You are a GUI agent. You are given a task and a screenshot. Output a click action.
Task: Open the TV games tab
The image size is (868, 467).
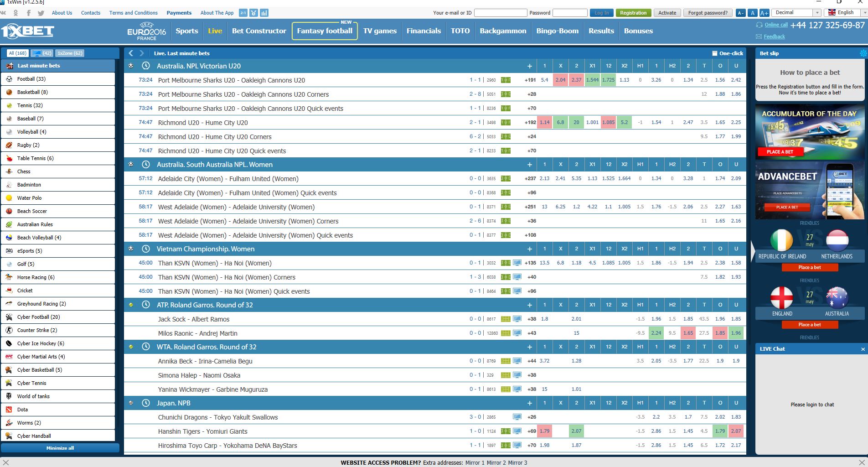(380, 31)
